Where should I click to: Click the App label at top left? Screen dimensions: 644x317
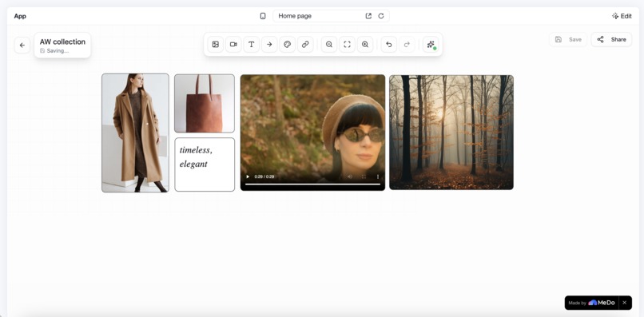tap(20, 16)
